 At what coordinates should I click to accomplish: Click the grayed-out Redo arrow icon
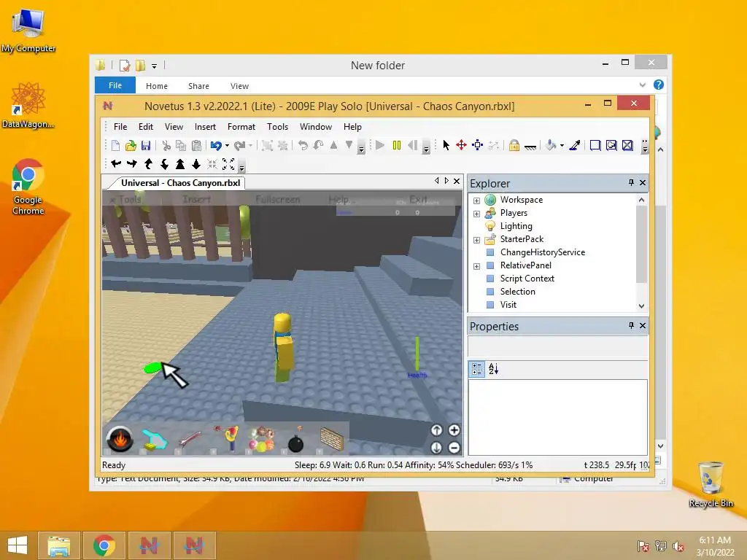(239, 146)
